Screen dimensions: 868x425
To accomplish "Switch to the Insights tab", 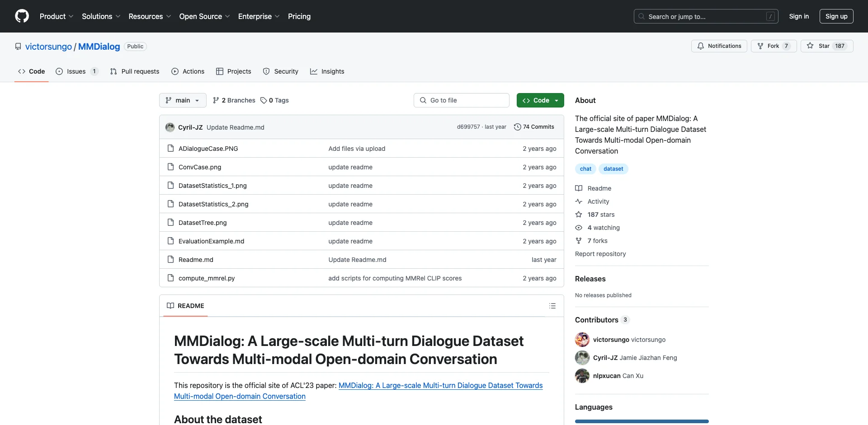I will [x=327, y=71].
